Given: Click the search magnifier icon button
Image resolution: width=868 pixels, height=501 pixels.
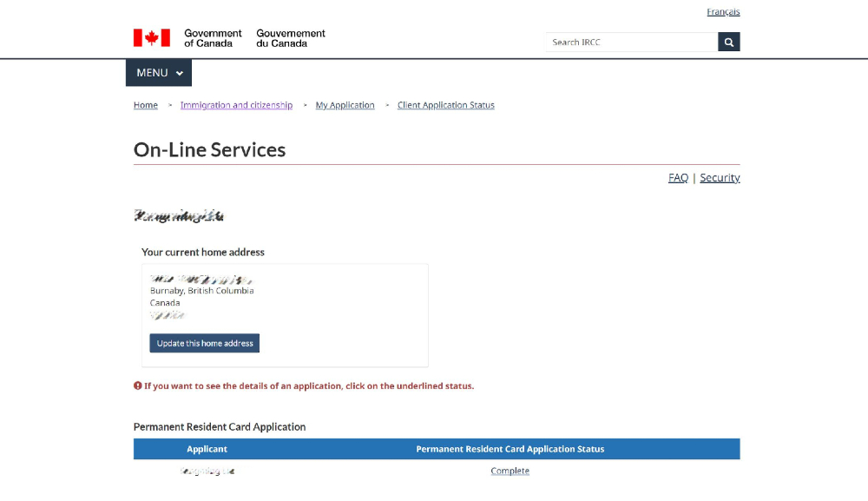Looking at the screenshot, I should [x=728, y=42].
